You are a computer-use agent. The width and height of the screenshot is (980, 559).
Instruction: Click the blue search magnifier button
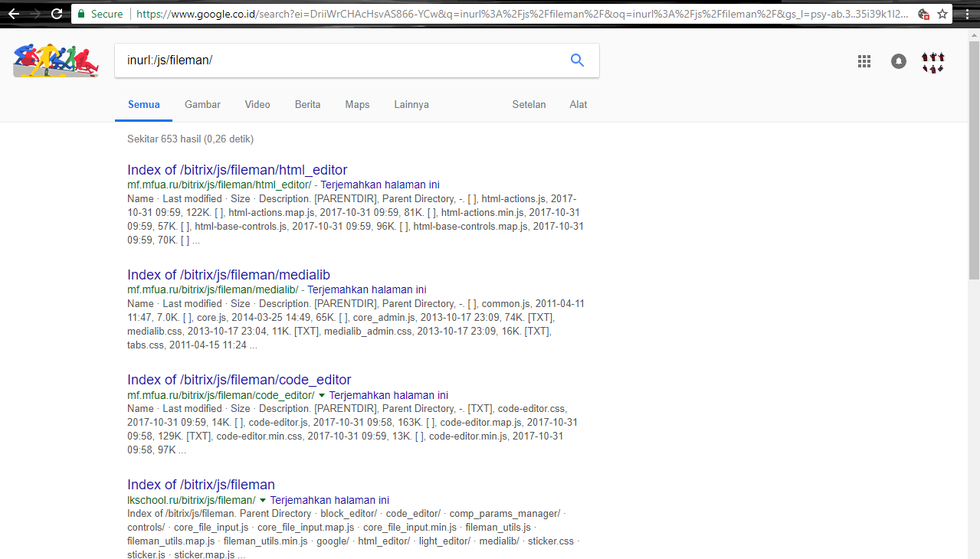[x=578, y=60]
